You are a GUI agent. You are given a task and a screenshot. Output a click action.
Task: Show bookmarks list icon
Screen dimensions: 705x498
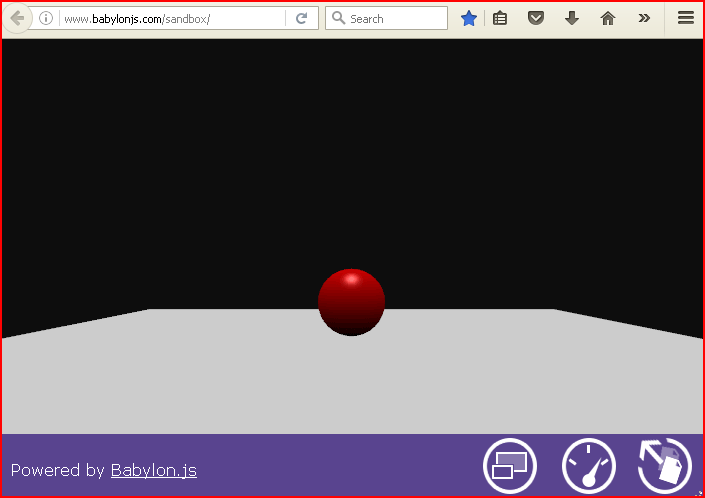[x=500, y=18]
